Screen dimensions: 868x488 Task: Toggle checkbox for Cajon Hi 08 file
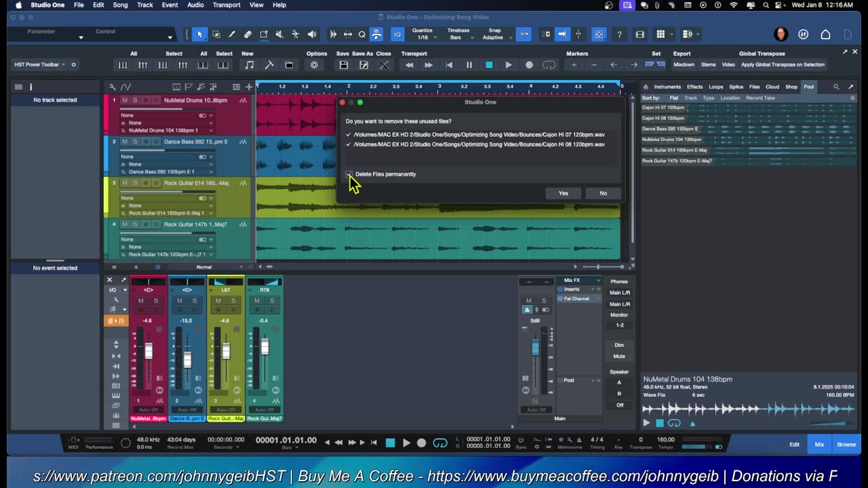pyautogui.click(x=348, y=144)
